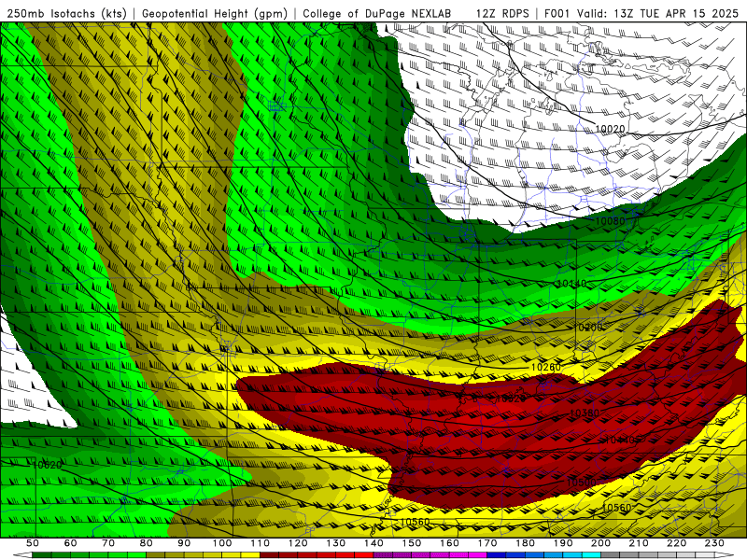Viewport: 747px width, 560px height.
Task: Click the 150 value on the color scale
Action: click(412, 543)
